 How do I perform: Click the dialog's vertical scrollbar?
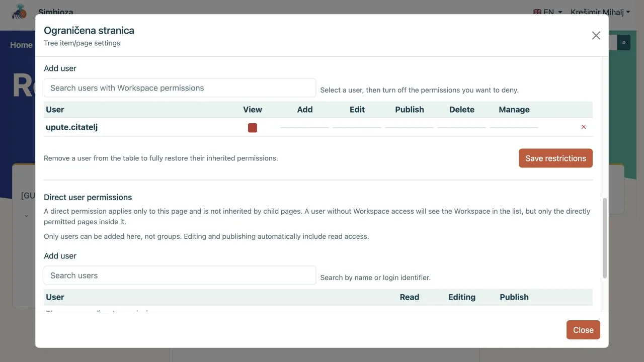[605, 238]
